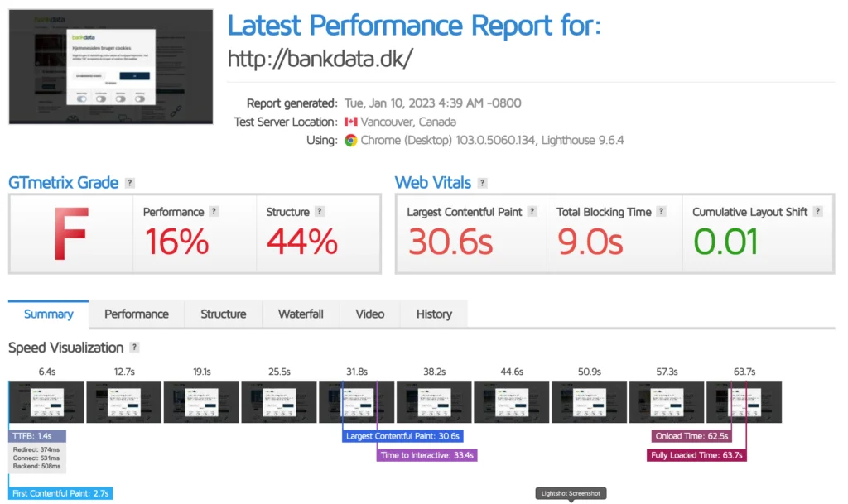This screenshot has height=504, width=848.
Task: Open help icon beside GTmetrix Grade
Action: (x=130, y=183)
